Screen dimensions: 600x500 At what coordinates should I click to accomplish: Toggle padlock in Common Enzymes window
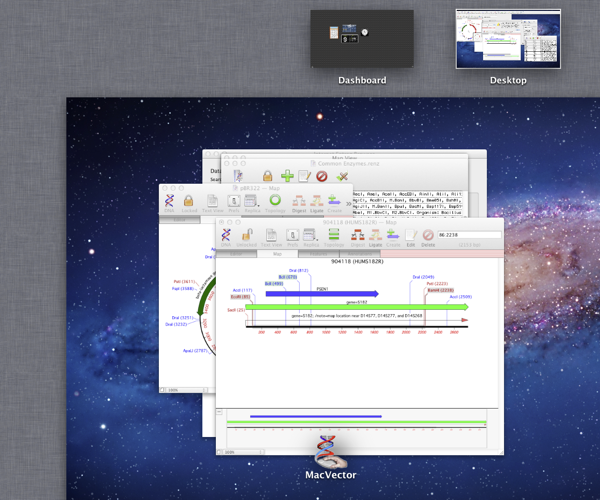268,176
